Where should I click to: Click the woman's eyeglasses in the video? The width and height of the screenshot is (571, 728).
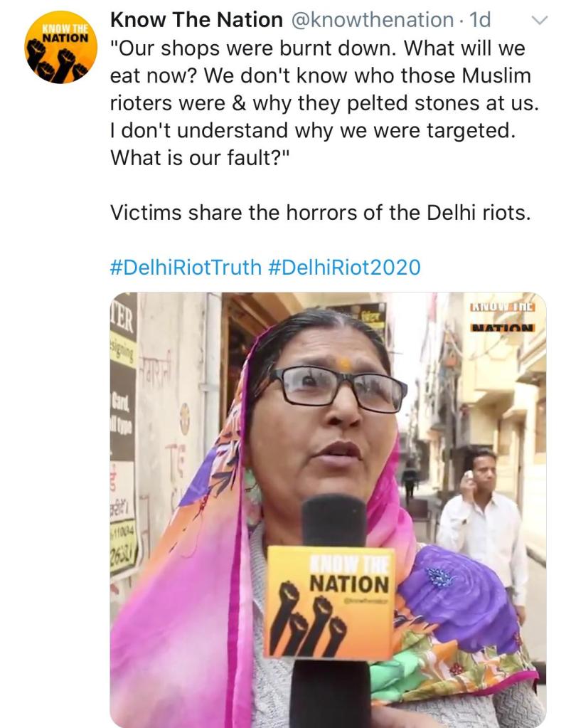click(338, 389)
